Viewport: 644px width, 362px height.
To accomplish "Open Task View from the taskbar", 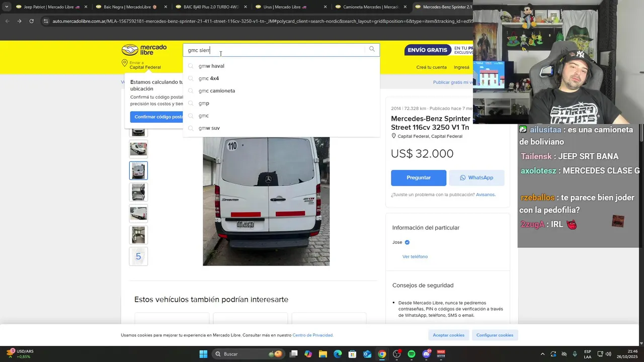I will 294,354.
